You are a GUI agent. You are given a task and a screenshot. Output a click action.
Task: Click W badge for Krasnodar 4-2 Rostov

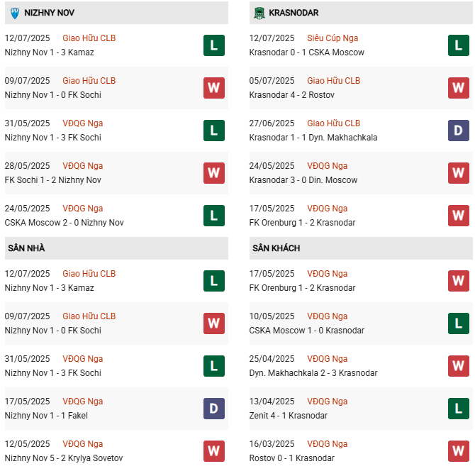458,88
